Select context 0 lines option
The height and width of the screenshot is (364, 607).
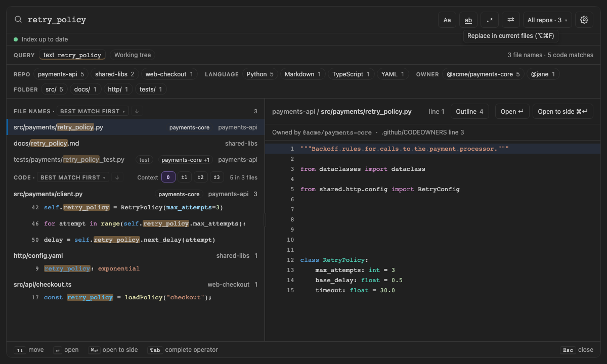coord(168,177)
